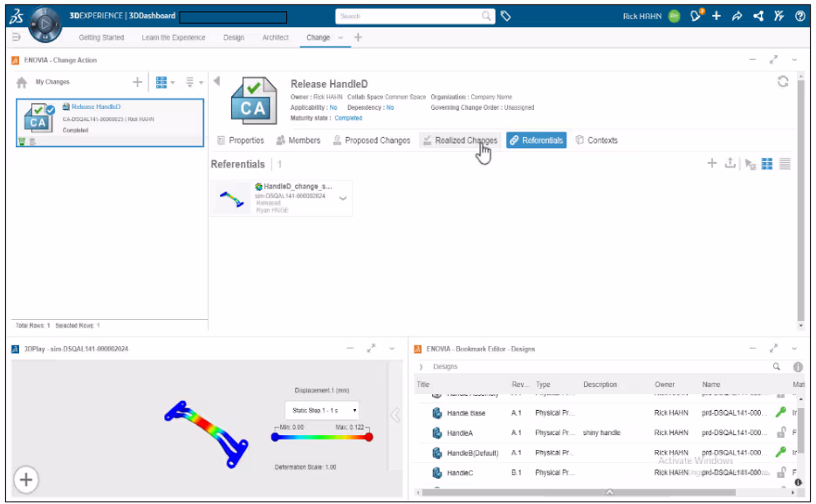Image resolution: width=816 pixels, height=504 pixels.
Task: Click the Dependency No link
Action: [390, 107]
